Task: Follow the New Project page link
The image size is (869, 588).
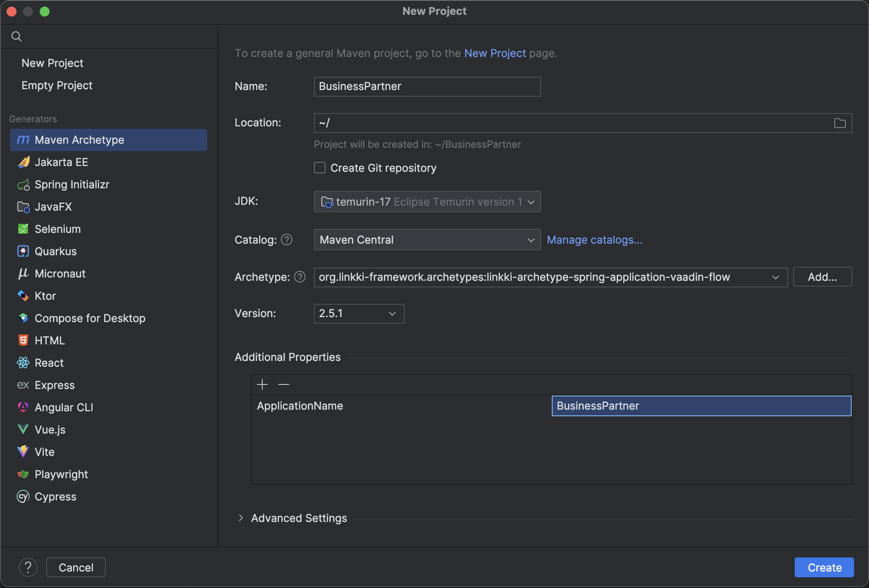Action: (x=495, y=53)
